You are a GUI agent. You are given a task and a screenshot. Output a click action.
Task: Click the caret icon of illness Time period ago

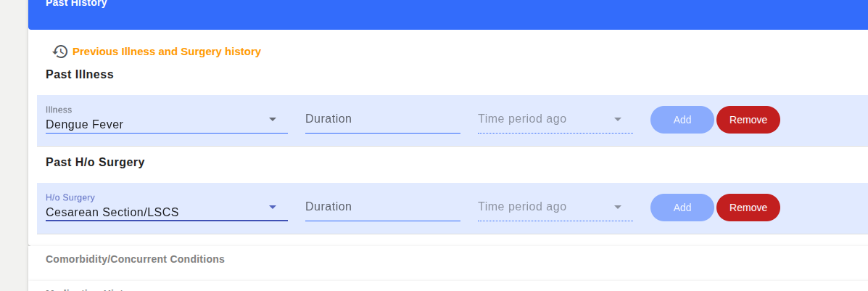pos(618,119)
